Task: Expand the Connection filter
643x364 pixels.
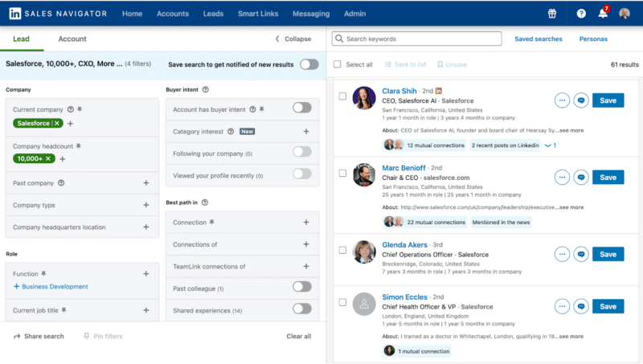Action: pos(306,222)
